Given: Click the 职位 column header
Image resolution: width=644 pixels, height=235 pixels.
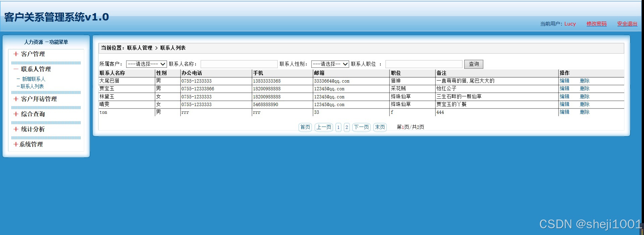Looking at the screenshot, I should (396, 73).
